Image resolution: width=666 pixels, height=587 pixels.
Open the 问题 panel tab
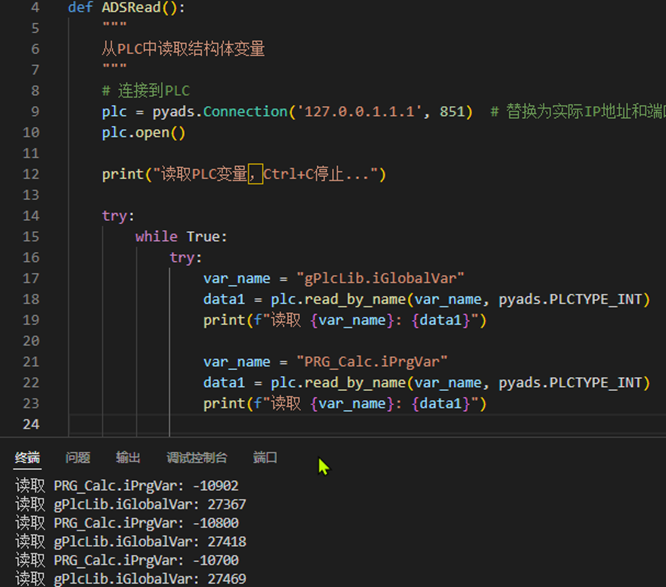78,458
